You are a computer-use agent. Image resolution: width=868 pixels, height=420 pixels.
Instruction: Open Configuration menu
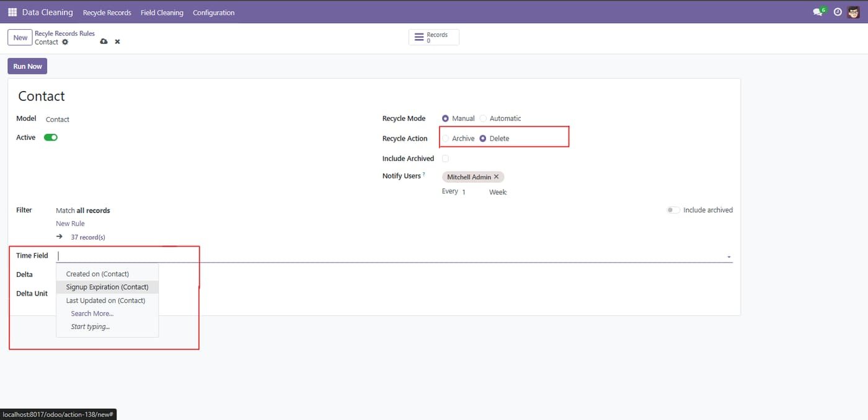click(x=214, y=12)
